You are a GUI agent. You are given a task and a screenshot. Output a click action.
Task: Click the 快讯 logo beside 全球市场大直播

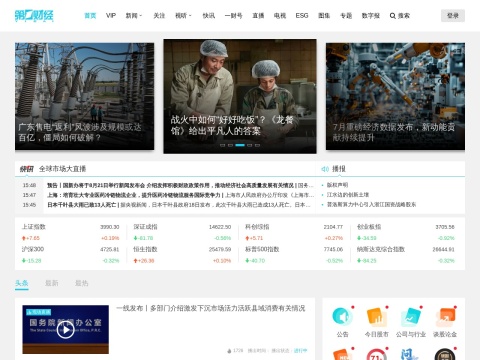click(27, 169)
